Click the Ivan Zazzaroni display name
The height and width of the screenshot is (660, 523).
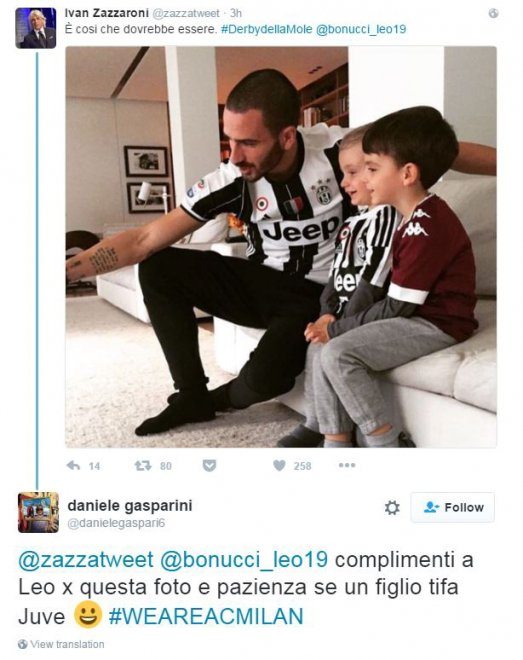click(x=106, y=13)
